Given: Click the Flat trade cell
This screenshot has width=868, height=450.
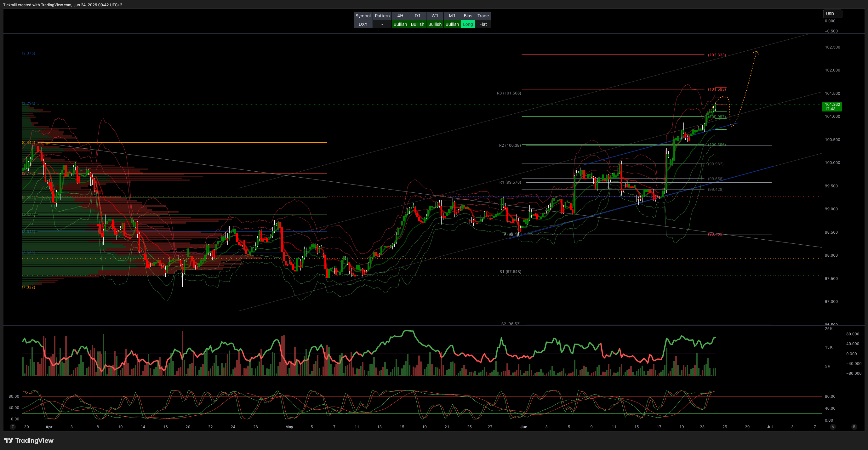Looking at the screenshot, I should coord(483,24).
